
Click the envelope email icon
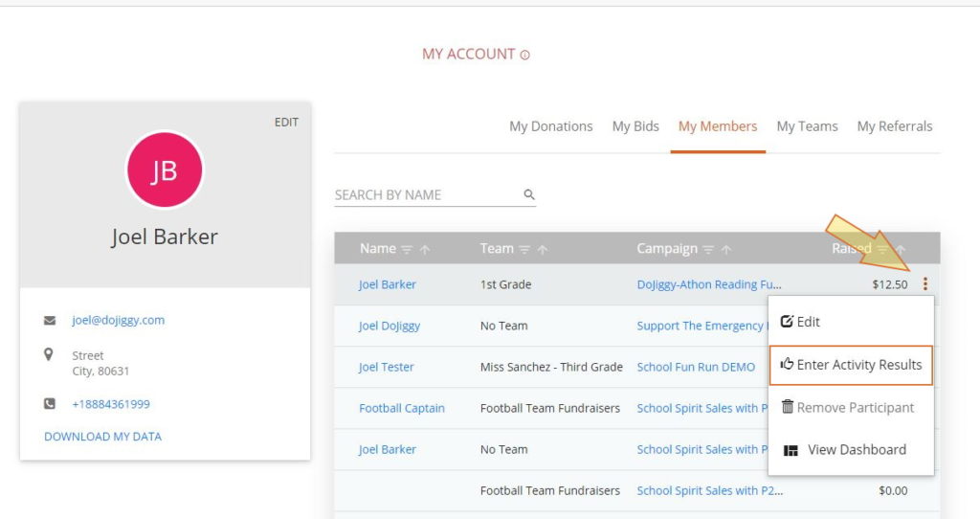tap(50, 320)
